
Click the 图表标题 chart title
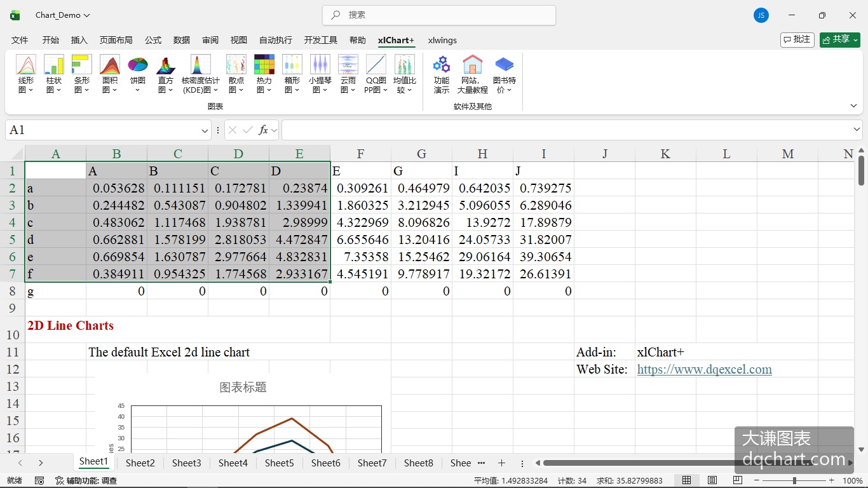[243, 387]
